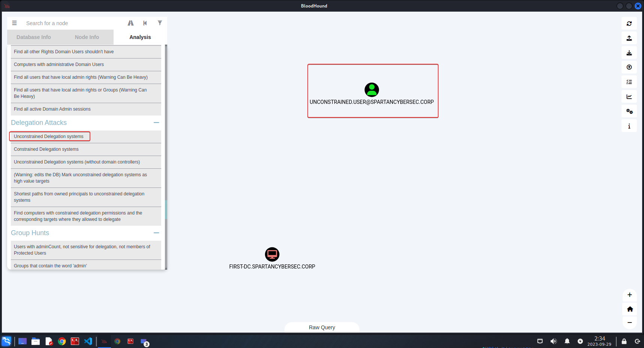Click the back navigation icon in search bar
Viewport: 644px width, 348px height.
click(x=145, y=23)
